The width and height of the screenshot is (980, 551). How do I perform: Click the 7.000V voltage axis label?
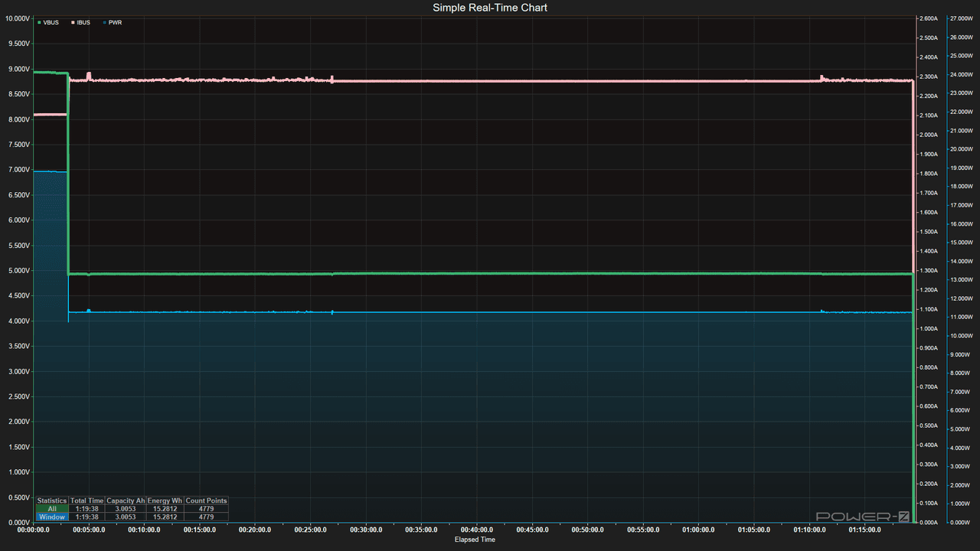[x=18, y=170]
